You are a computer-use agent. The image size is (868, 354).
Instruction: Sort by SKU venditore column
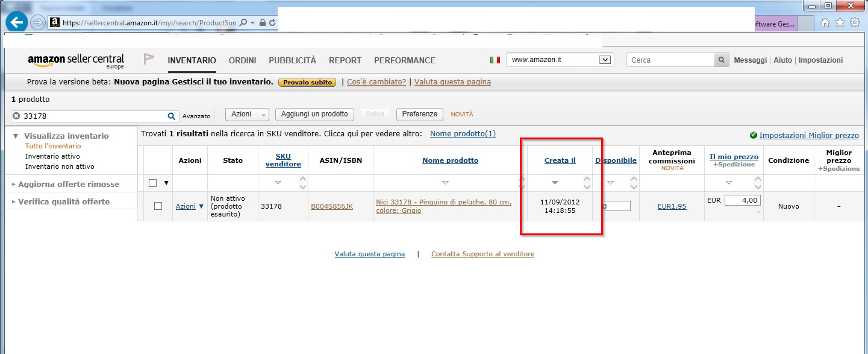tap(283, 160)
